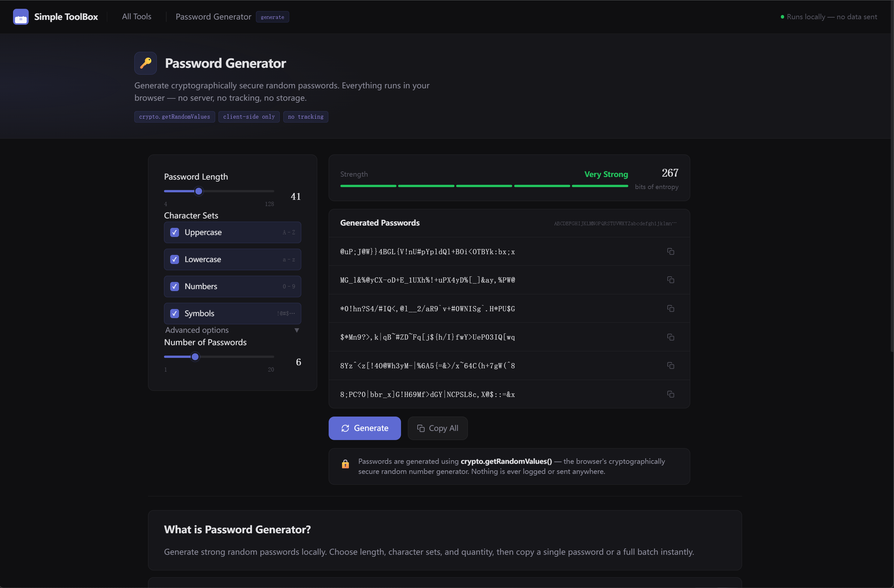894x588 pixels.
Task: Click the Number of Passwords slider handle
Action: tap(195, 357)
